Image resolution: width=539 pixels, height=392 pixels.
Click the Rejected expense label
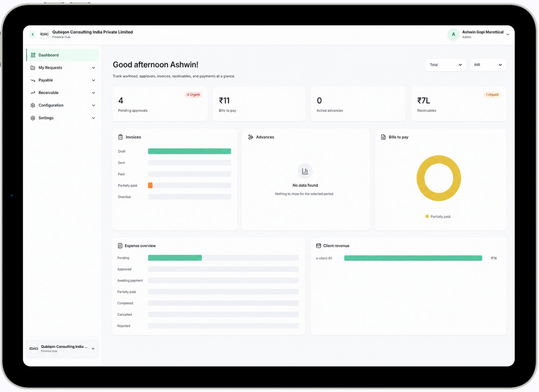click(x=124, y=326)
